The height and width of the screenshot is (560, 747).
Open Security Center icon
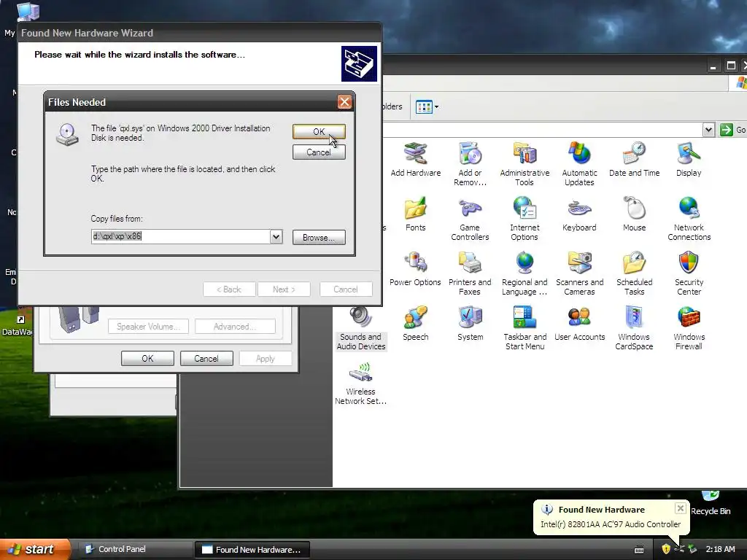689,273
